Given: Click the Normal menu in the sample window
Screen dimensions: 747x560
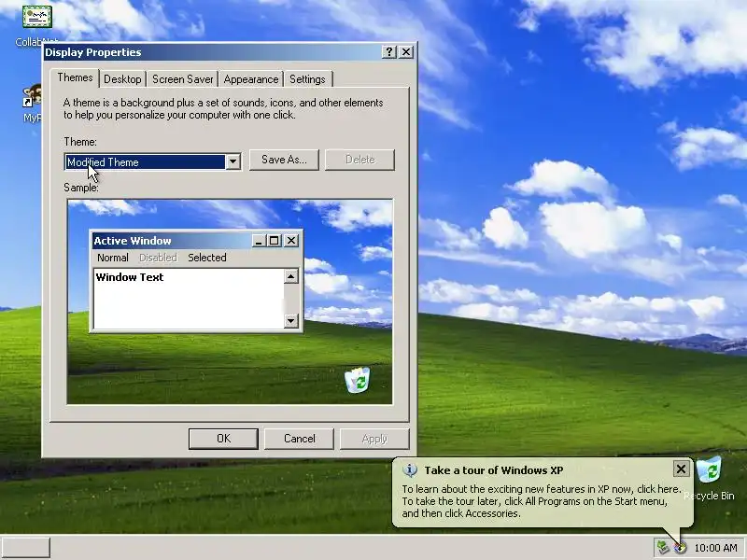Looking at the screenshot, I should click(113, 258).
